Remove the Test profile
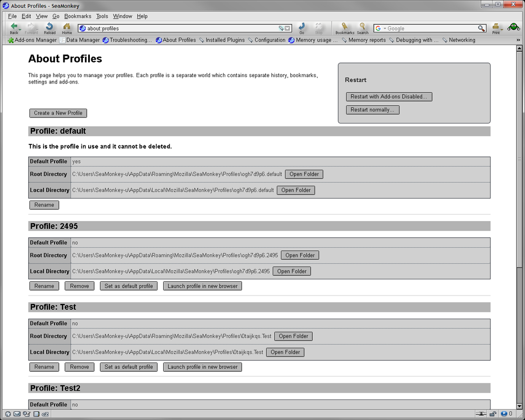Viewport: 525px width, 420px height. [x=79, y=367]
